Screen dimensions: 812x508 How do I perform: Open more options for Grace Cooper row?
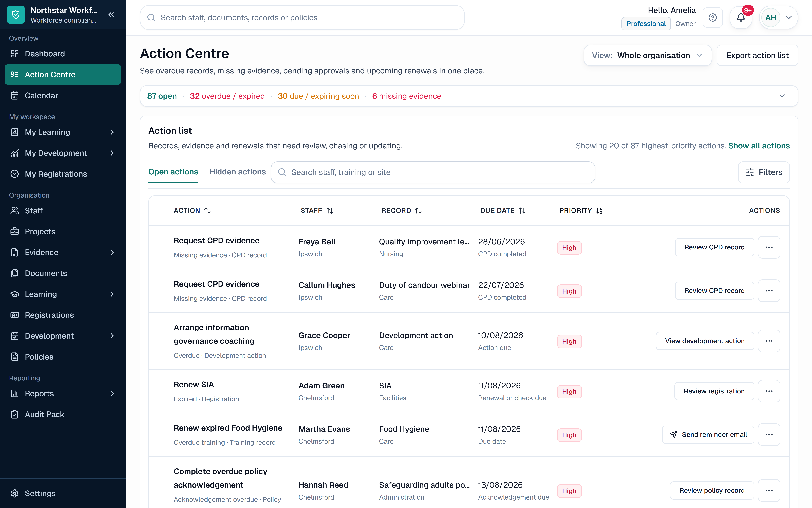(x=769, y=341)
